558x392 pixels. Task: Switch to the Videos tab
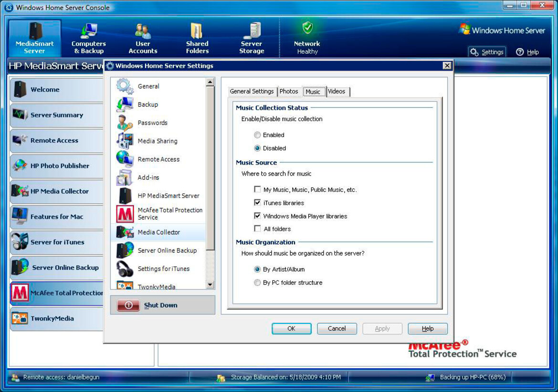[337, 92]
